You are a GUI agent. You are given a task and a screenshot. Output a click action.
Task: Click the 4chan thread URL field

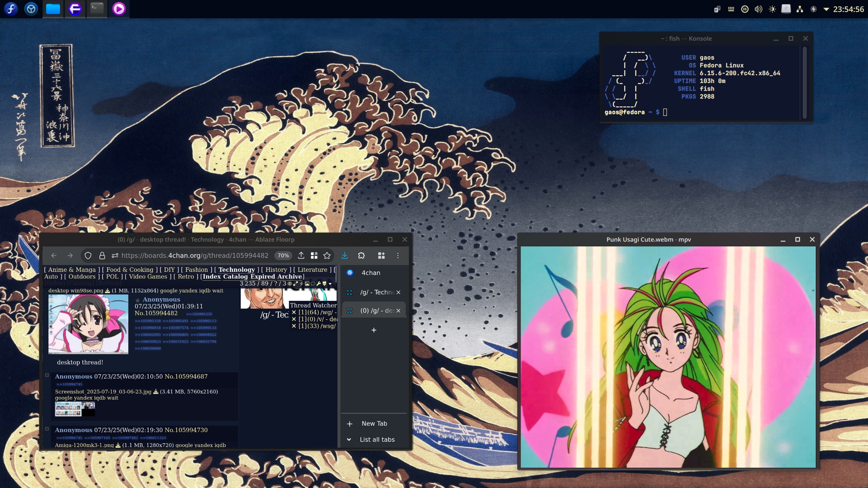point(195,256)
